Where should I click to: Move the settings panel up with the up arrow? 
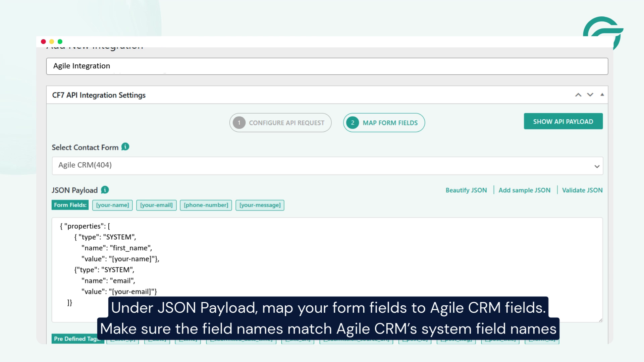[578, 95]
